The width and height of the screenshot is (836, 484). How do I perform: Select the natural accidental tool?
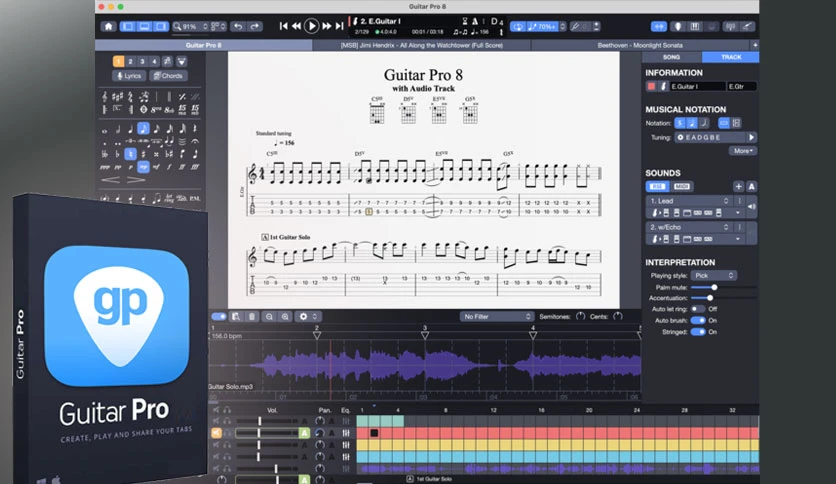pyautogui.click(x=130, y=154)
